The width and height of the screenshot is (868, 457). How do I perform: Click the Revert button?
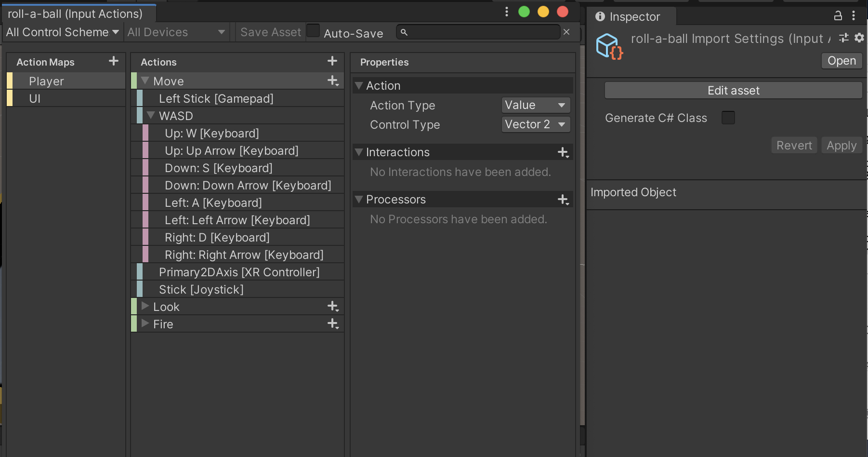pyautogui.click(x=794, y=145)
